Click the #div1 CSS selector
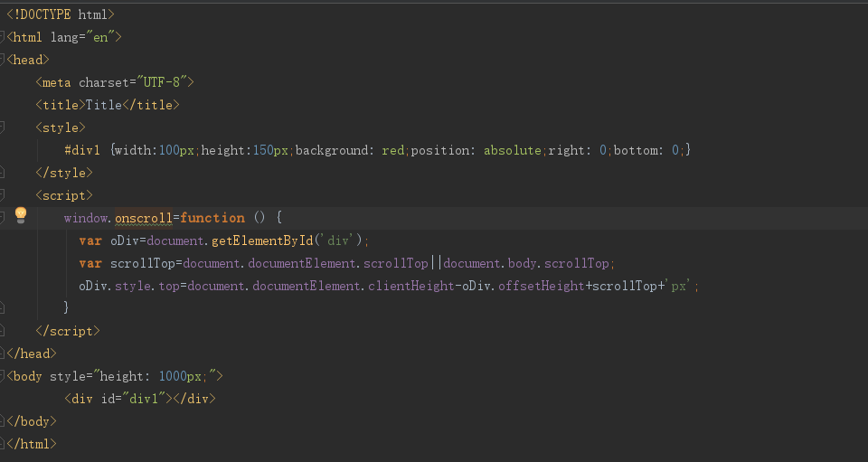The height and width of the screenshot is (462, 868). point(82,150)
